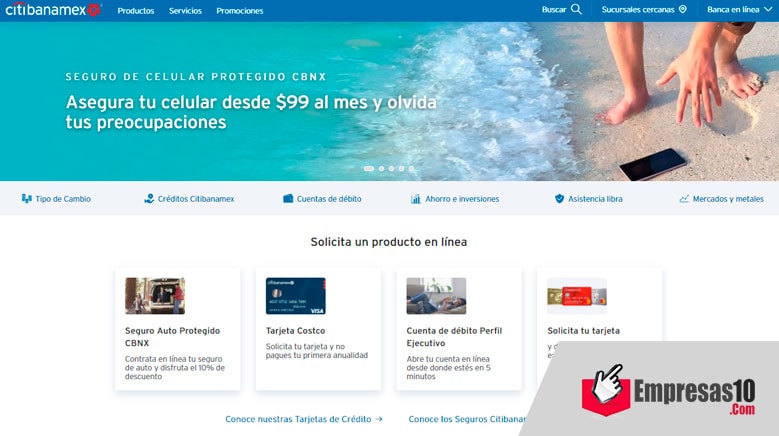
Task: Click the hero banner headline about celular
Action: pos(251,112)
